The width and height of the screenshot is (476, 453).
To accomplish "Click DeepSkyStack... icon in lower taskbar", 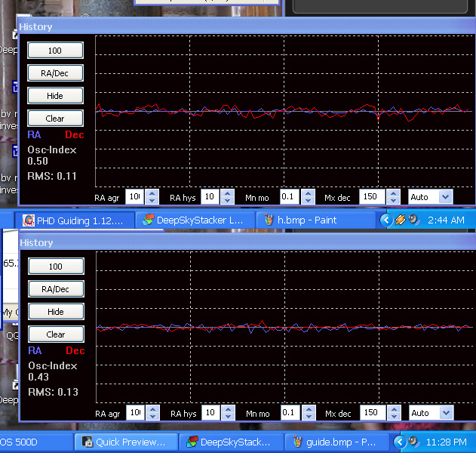I will coord(192,442).
